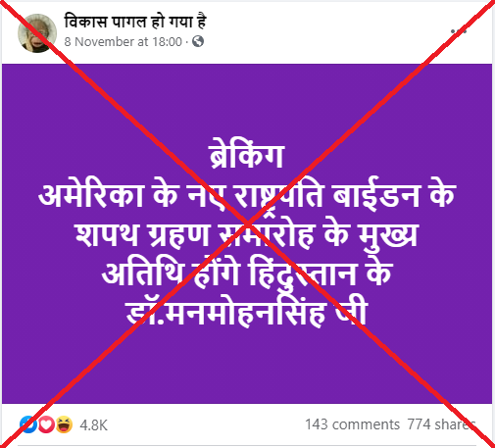Open the page विकास पागल हो गया है
The image size is (495, 448).
point(135,22)
